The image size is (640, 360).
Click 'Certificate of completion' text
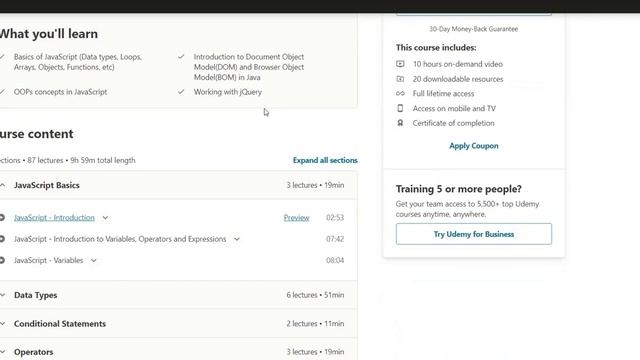tap(453, 123)
